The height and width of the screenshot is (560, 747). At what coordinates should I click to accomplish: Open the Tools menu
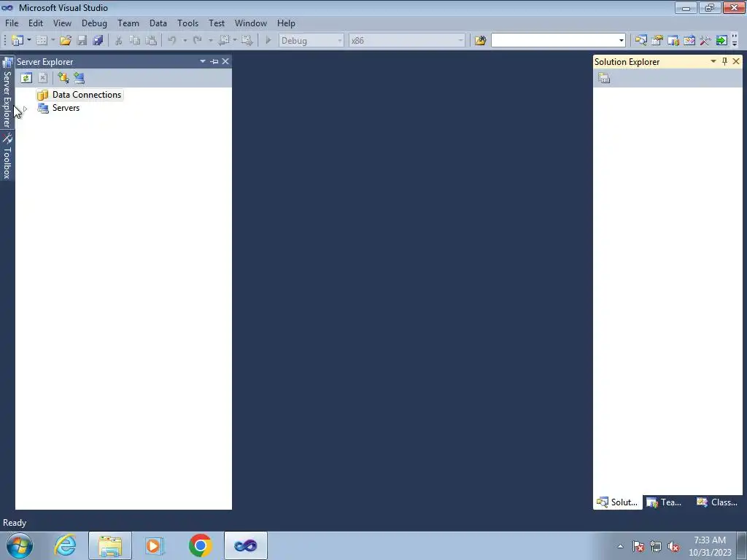(187, 23)
